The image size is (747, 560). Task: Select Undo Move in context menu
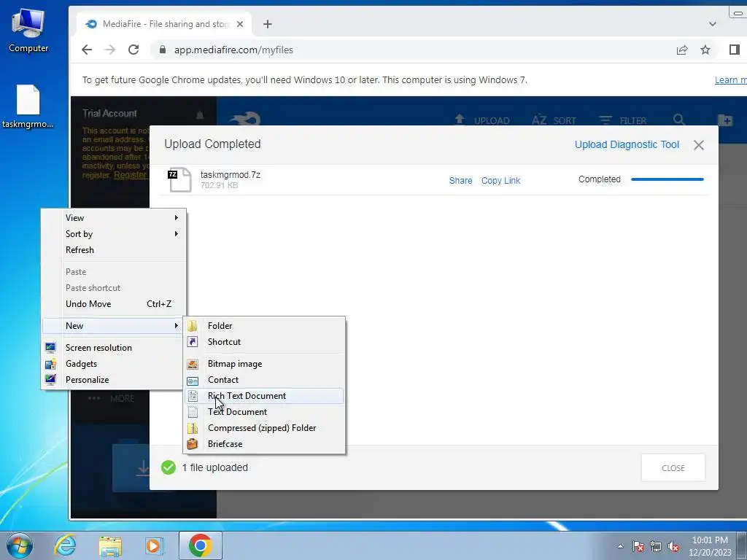pyautogui.click(x=115, y=304)
